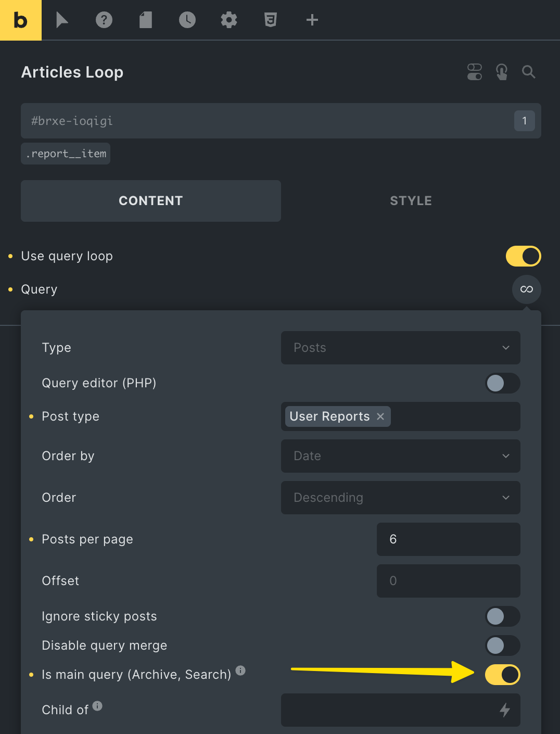The image size is (560, 734).
Task: Click the .report__item class label
Action: 65,153
